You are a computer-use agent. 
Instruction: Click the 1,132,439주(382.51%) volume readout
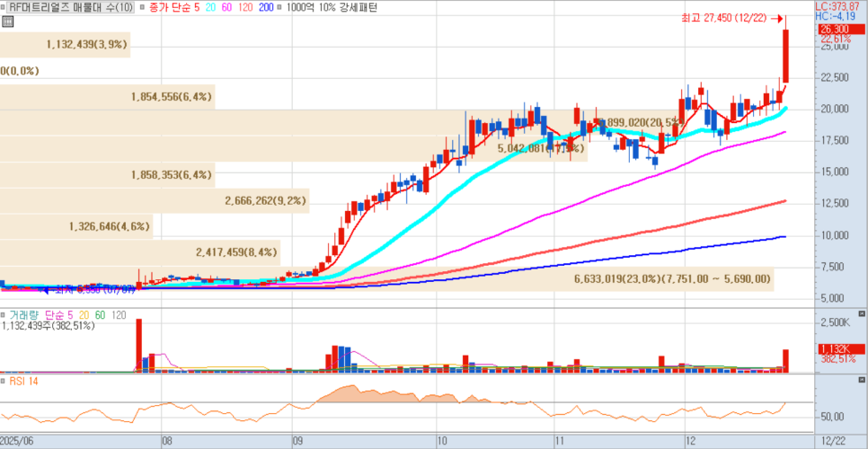[49, 326]
